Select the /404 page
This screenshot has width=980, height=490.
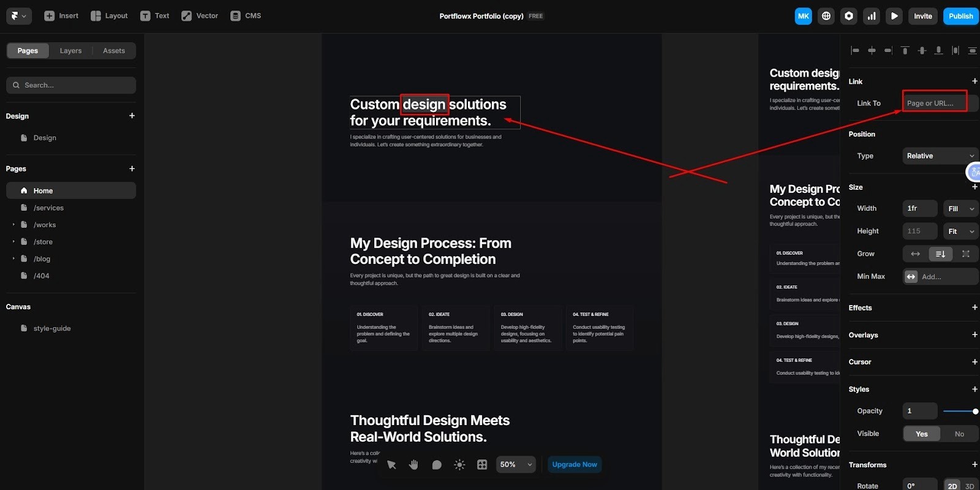[71, 276]
